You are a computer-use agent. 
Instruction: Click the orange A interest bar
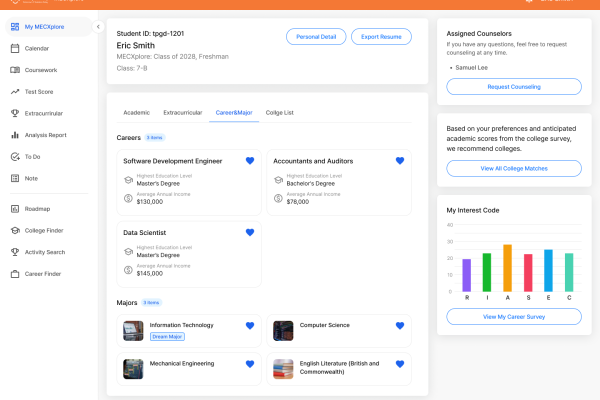click(507, 268)
